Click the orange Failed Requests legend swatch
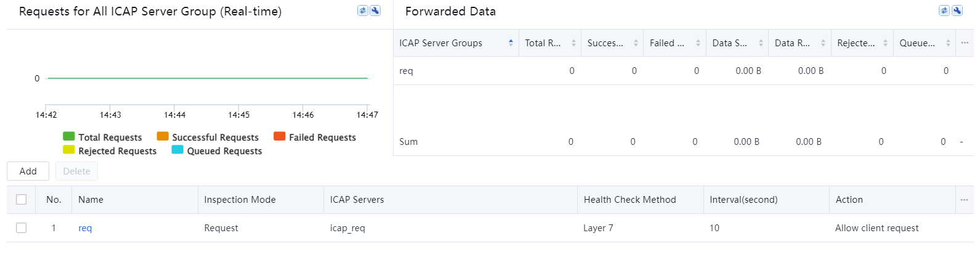The width and height of the screenshot is (980, 262). (279, 137)
